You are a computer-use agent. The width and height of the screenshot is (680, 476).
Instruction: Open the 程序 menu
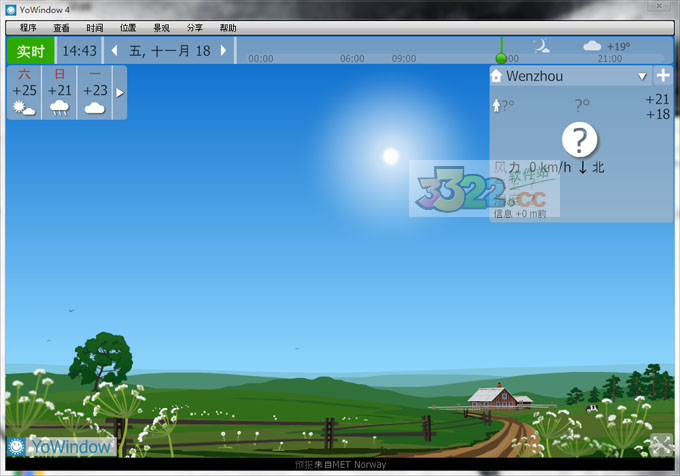click(28, 28)
